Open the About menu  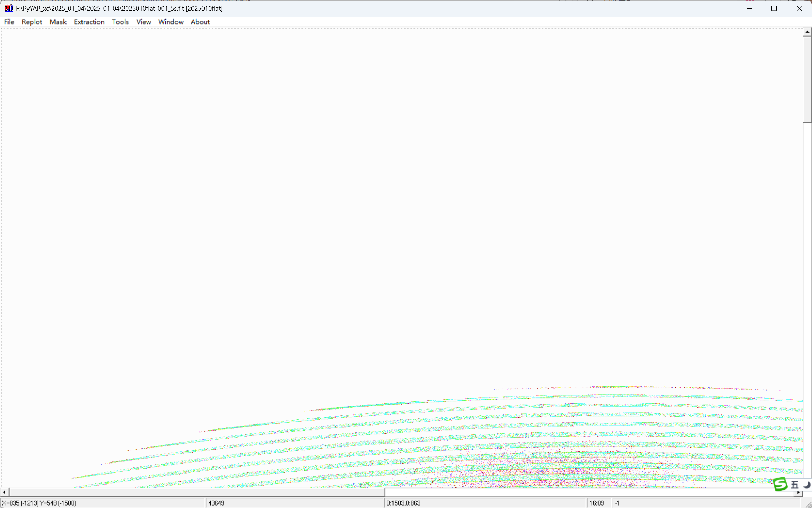click(x=200, y=22)
